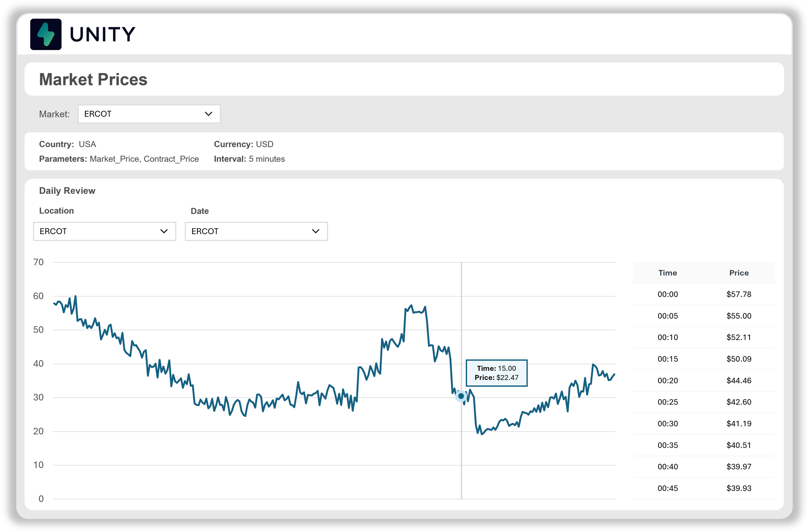This screenshot has width=809, height=532.
Task: Click the Location dropdown chevron arrow
Action: (x=164, y=231)
